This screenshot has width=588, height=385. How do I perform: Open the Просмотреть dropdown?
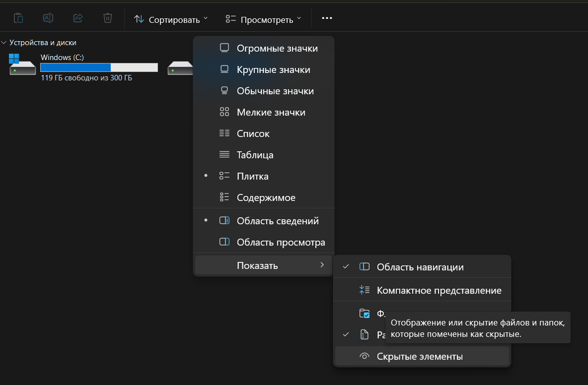[263, 19]
